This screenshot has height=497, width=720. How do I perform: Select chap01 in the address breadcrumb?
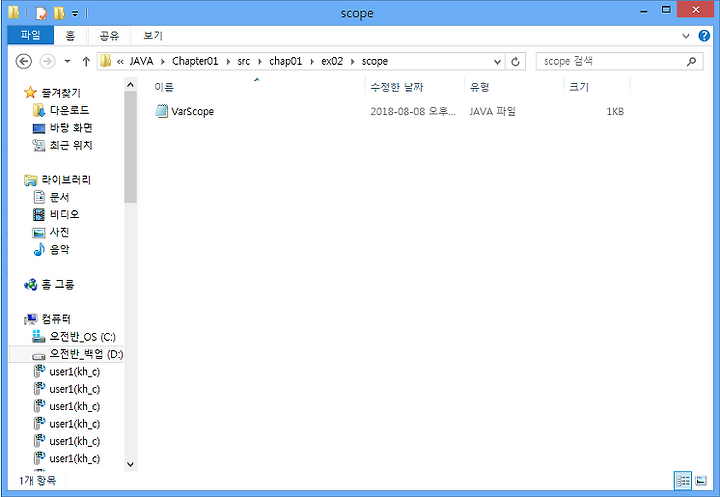pos(286,61)
